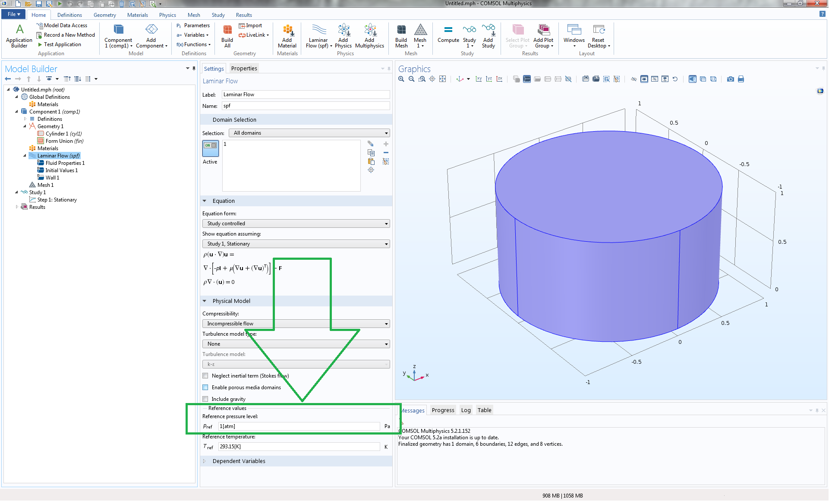
Task: Switch to the Progress tab
Action: [443, 410]
